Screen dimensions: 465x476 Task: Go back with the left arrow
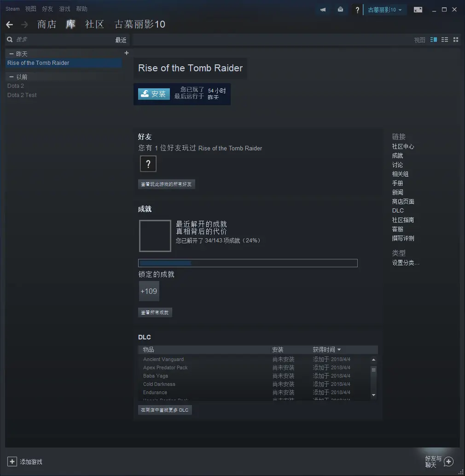tap(9, 24)
